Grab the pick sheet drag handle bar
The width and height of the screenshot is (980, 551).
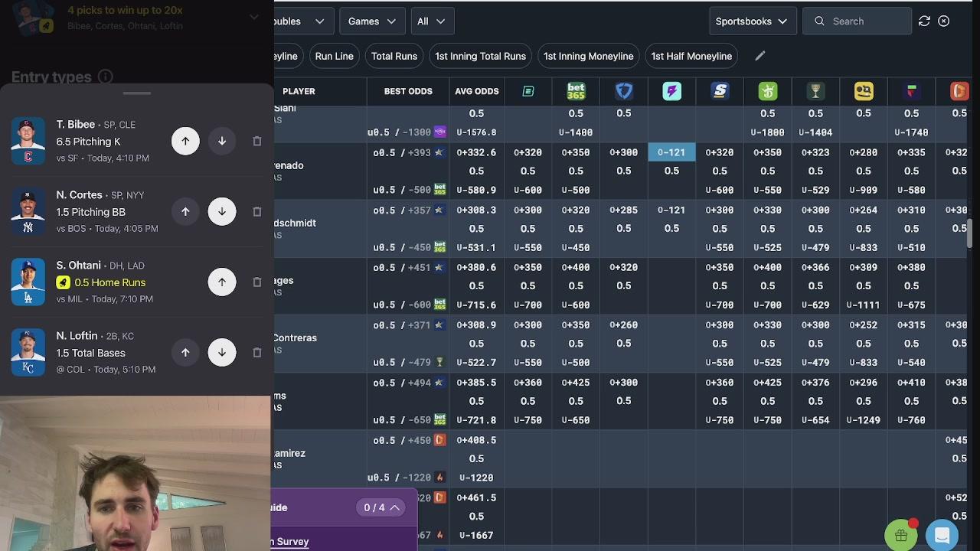137,93
